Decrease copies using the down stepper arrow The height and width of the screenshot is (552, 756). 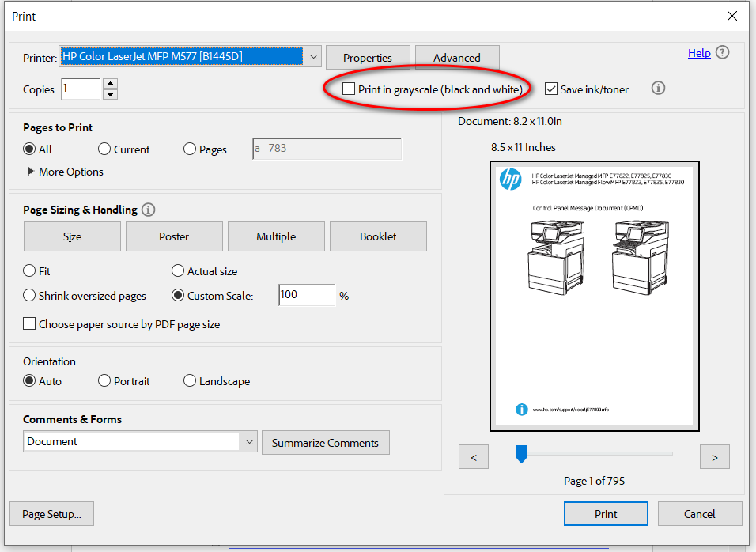click(111, 93)
